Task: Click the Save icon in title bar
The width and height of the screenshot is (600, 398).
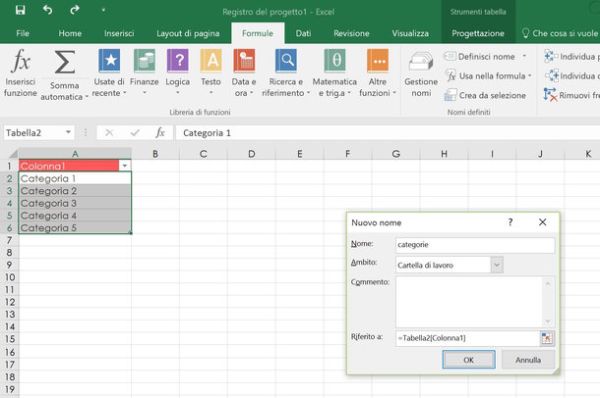Action: (20, 10)
